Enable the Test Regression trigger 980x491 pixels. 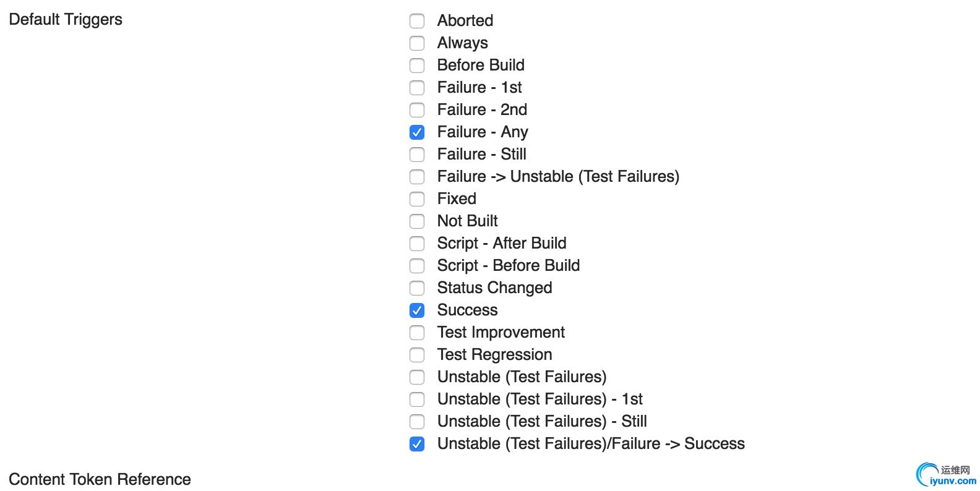coord(417,355)
